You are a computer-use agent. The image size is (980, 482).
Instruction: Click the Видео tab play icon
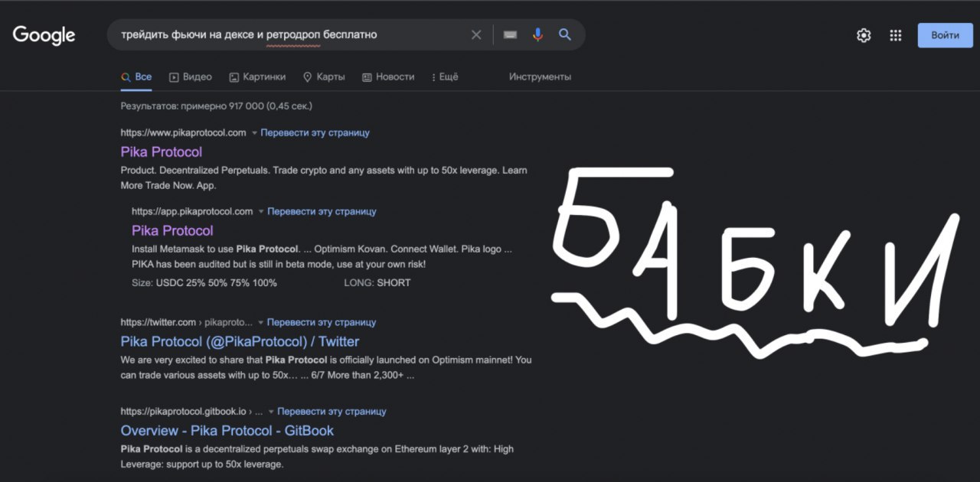[174, 77]
